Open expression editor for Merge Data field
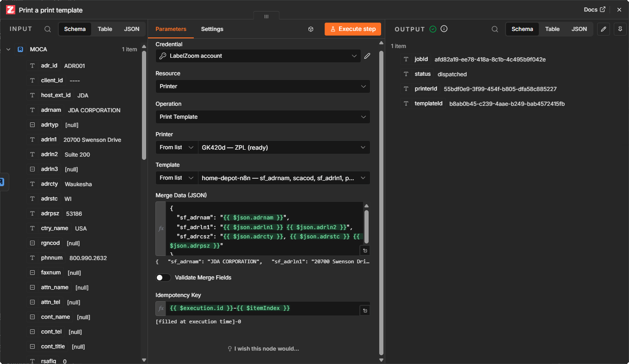 [x=365, y=250]
